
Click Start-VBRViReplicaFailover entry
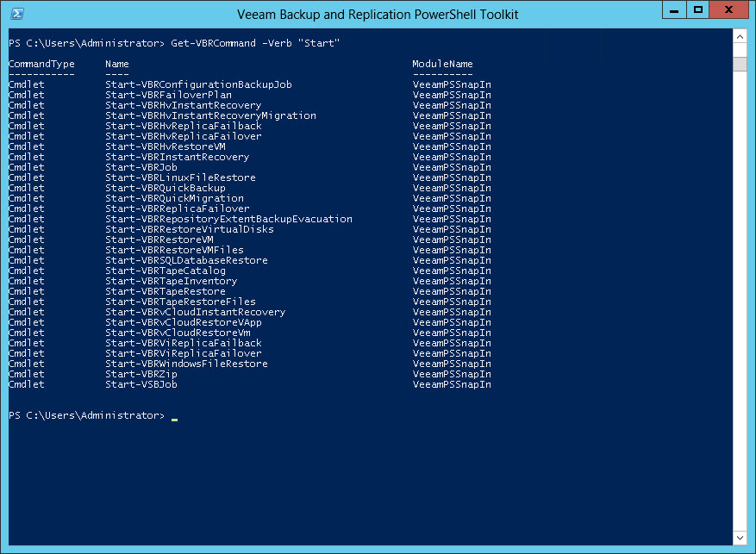tap(184, 353)
